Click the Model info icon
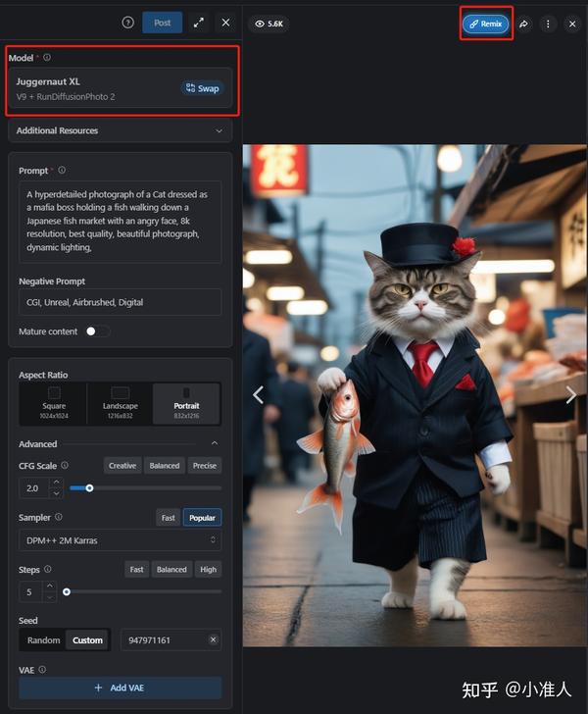Screen dimensions: 588x714 point(47,57)
